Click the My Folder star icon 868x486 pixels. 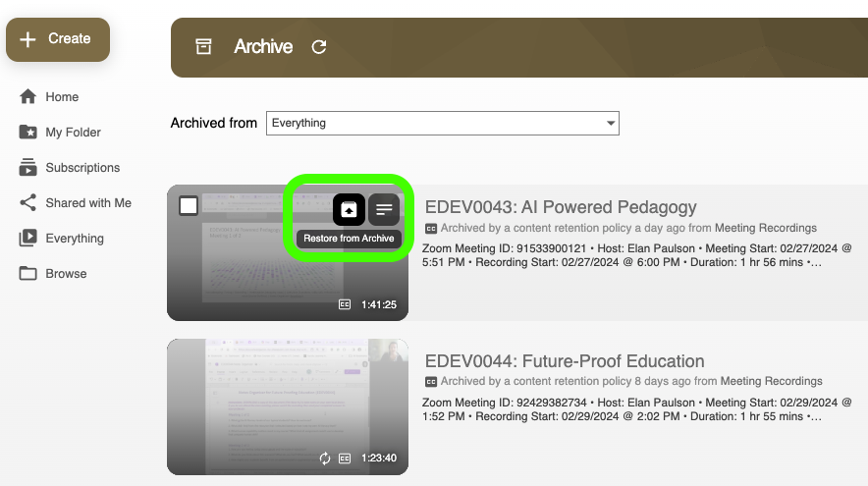(x=27, y=132)
